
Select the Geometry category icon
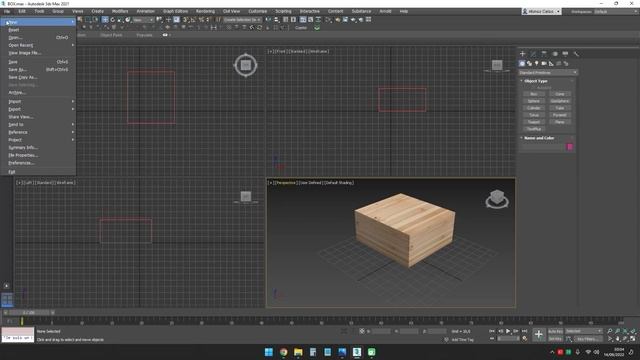522,64
